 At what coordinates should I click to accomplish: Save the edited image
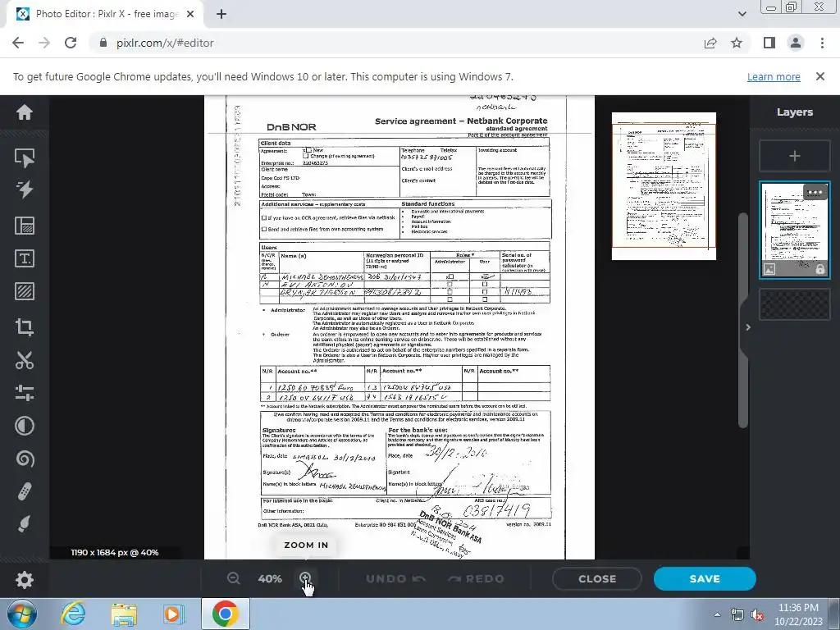pyautogui.click(x=705, y=578)
